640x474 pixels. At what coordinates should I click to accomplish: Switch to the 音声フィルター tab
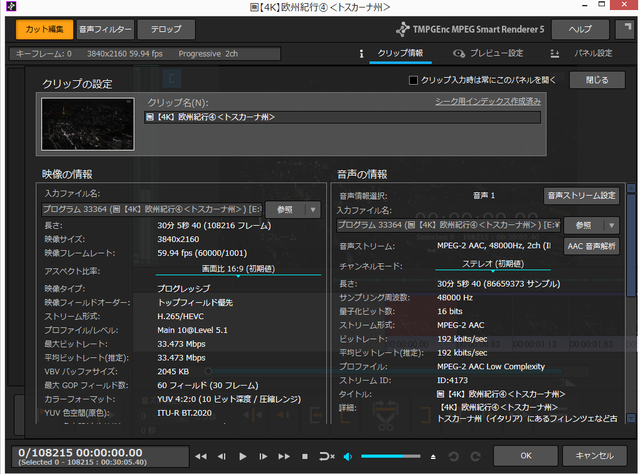coord(105,29)
